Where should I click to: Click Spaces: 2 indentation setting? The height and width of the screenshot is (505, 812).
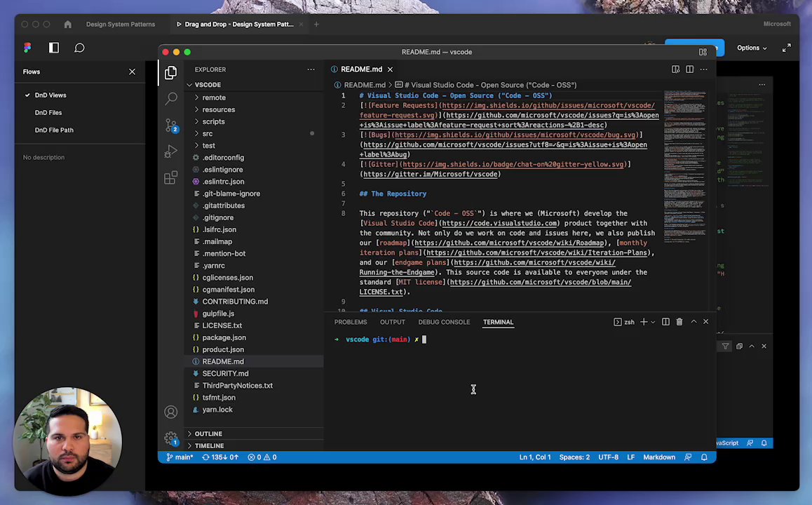pos(574,457)
